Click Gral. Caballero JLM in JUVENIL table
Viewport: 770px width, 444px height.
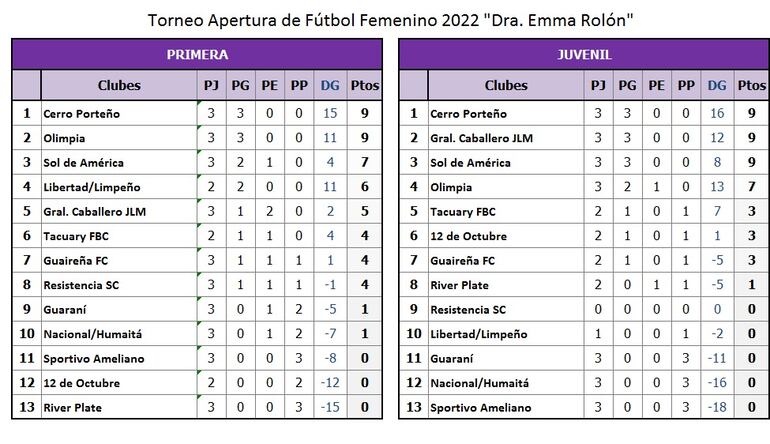[x=481, y=138]
